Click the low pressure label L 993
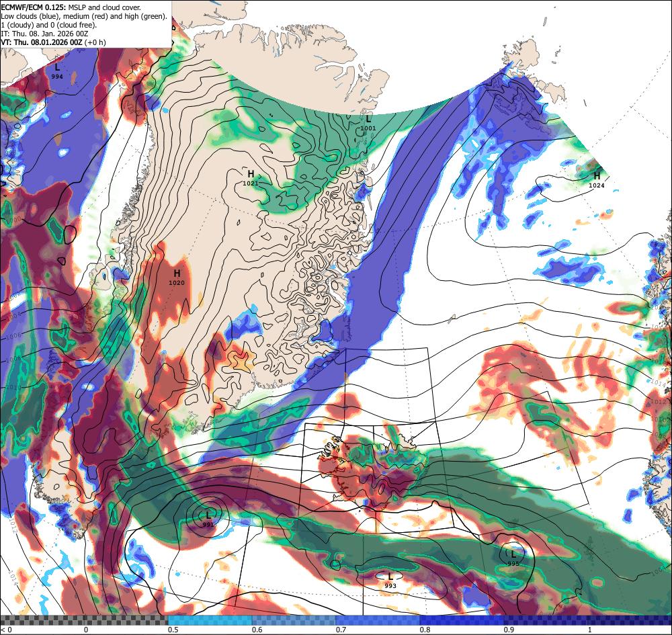 click(390, 581)
